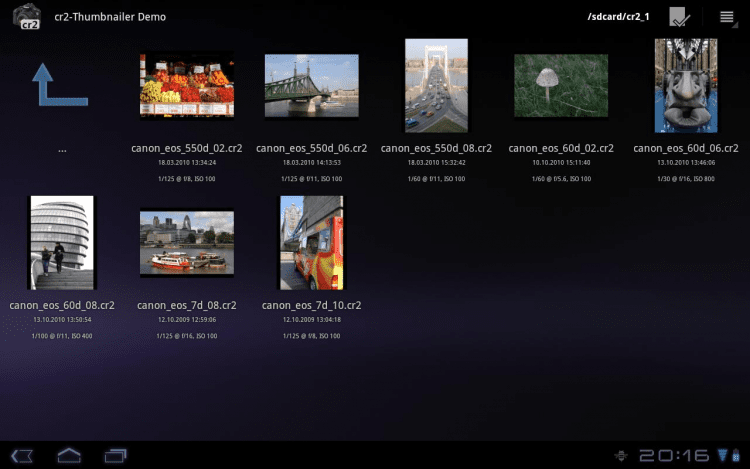Open the overflow menu icon

(x=728, y=17)
